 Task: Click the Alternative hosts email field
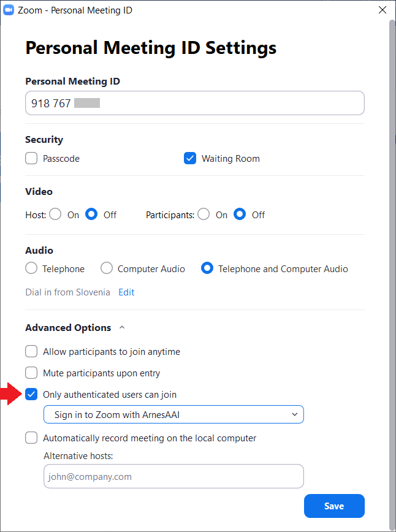(x=173, y=476)
